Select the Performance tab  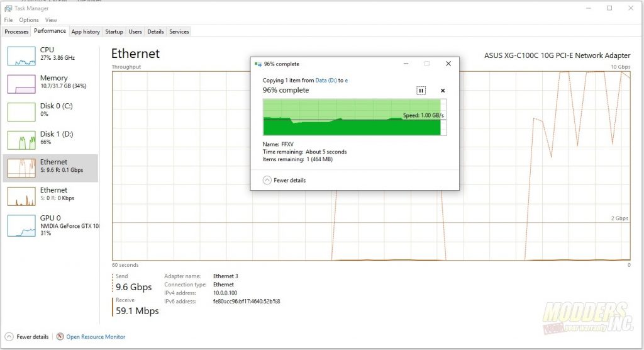coord(50,31)
